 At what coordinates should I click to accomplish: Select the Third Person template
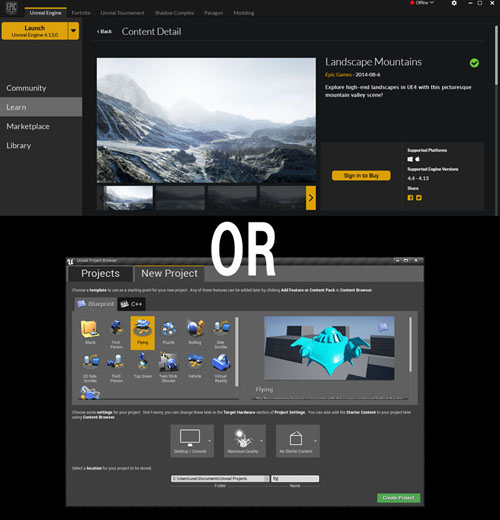click(116, 368)
